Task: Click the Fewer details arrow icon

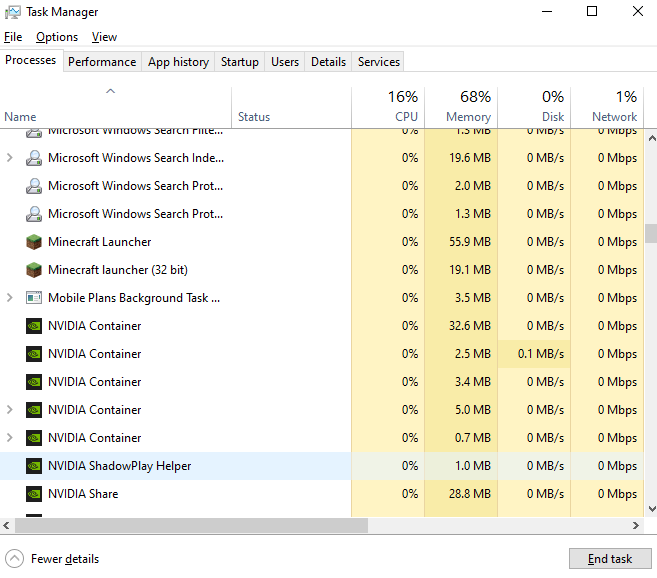Action: [x=14, y=559]
